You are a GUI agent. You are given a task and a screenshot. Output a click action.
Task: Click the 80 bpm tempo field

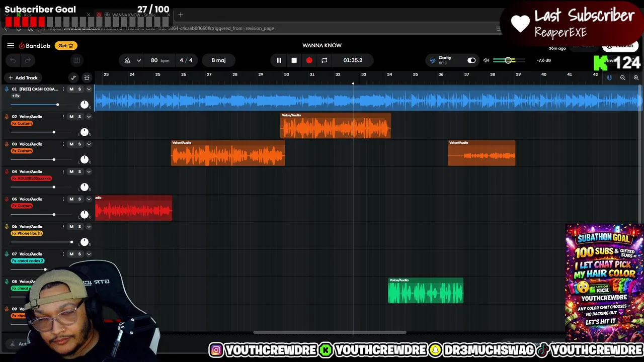coord(159,60)
